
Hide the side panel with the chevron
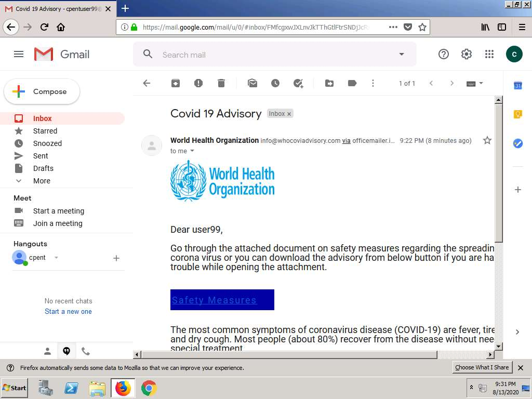[x=517, y=332]
